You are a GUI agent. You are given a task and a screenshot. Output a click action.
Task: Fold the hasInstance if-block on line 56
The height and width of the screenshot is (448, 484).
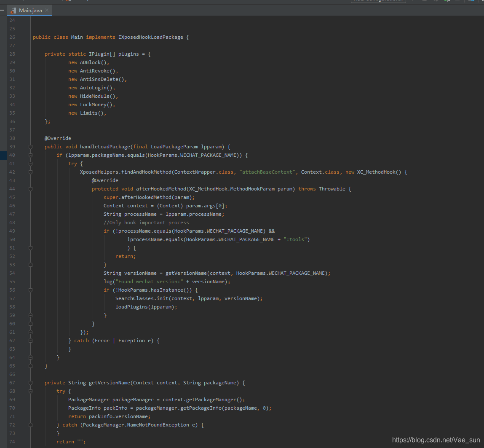point(31,290)
